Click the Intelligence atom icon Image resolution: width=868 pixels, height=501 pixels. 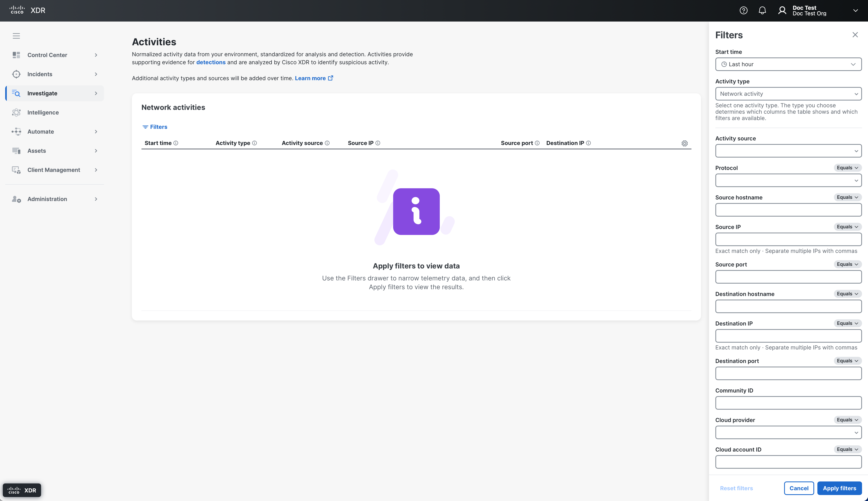(16, 112)
